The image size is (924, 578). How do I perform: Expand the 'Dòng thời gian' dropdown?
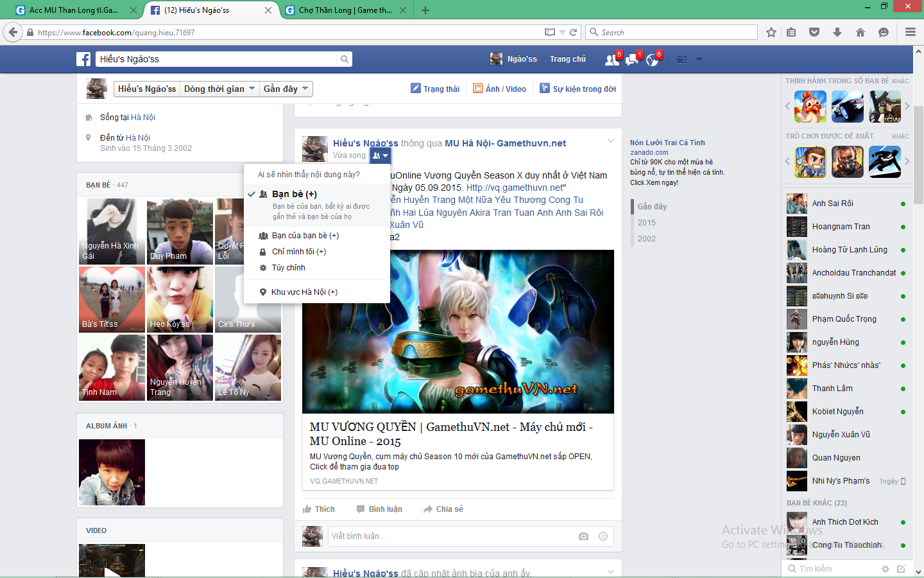[219, 89]
